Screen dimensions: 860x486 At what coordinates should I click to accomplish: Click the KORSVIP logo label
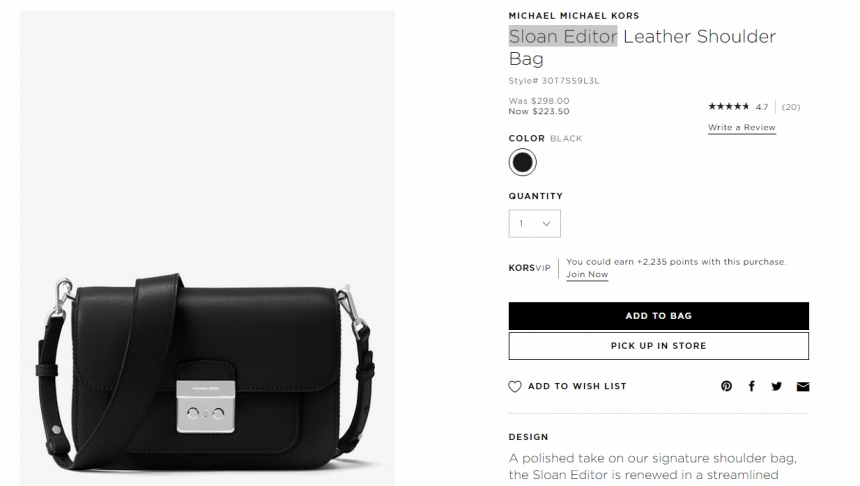click(x=529, y=268)
